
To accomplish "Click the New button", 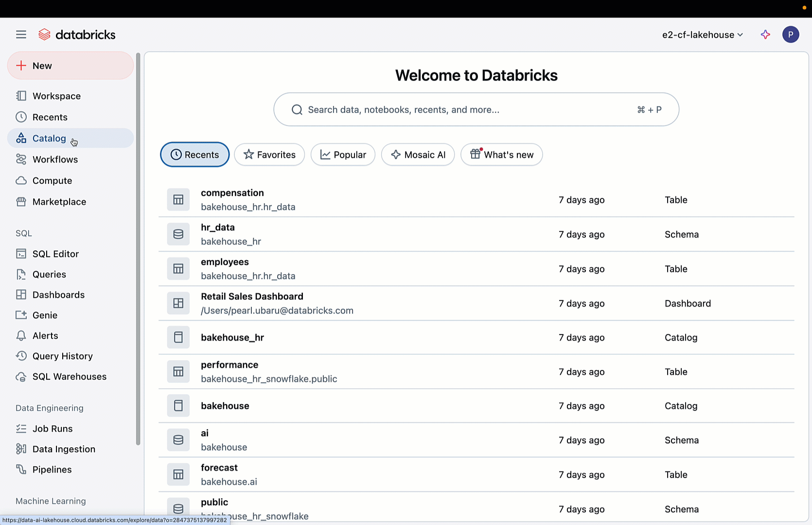I will [x=71, y=66].
